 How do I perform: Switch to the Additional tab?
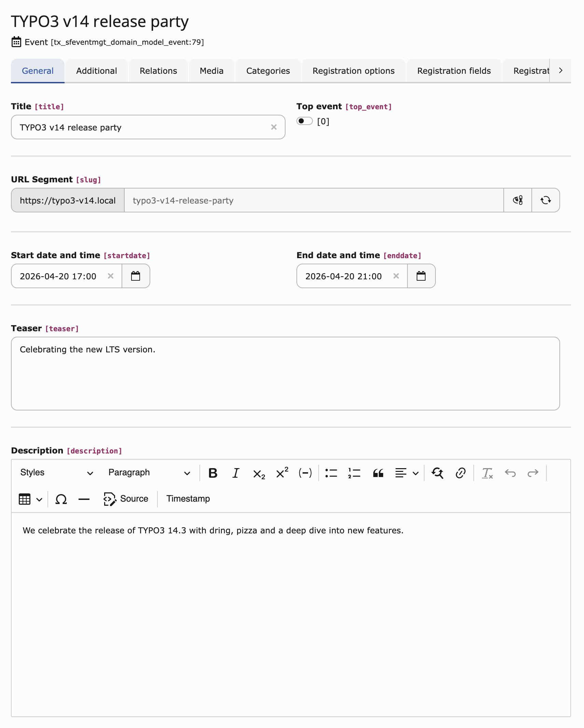pos(97,71)
